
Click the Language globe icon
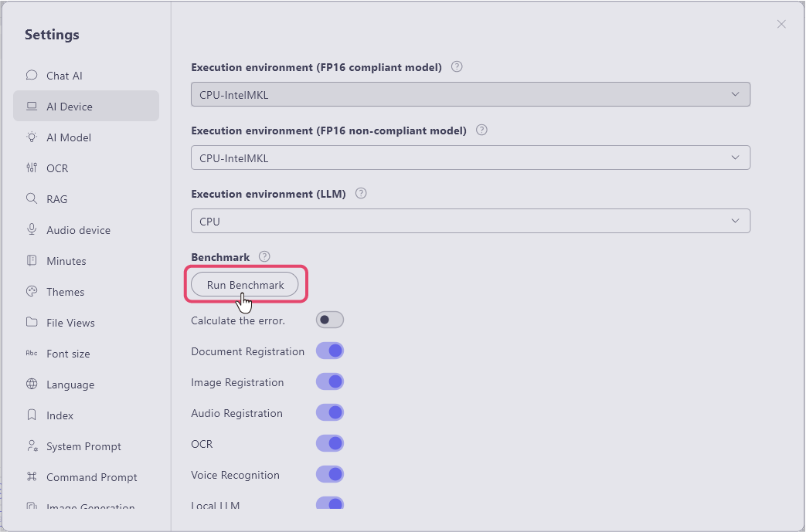point(32,385)
